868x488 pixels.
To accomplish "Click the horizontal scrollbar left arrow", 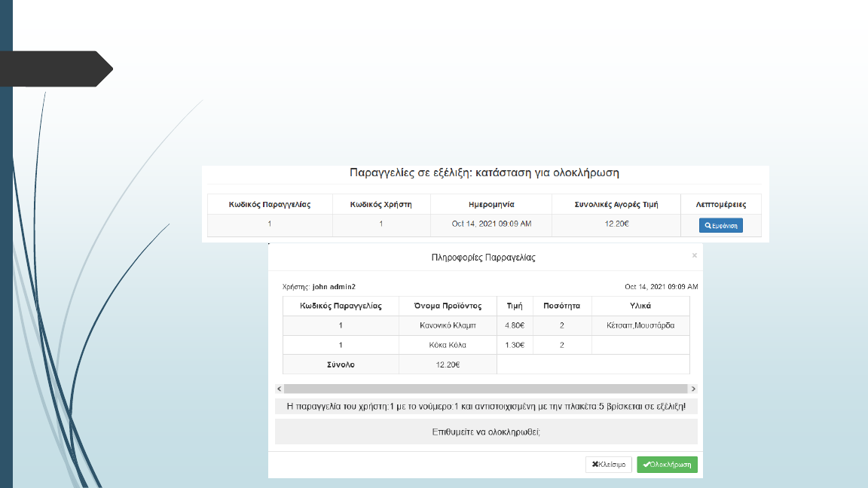I will [x=280, y=389].
